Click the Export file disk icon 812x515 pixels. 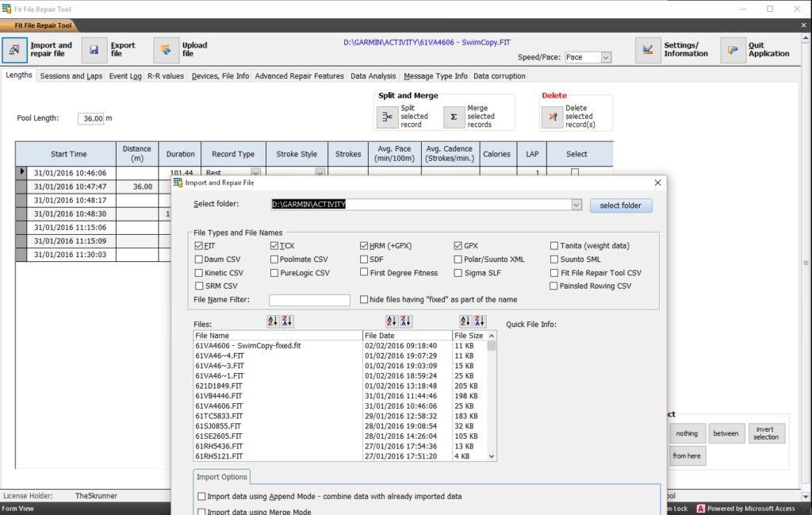coord(94,50)
